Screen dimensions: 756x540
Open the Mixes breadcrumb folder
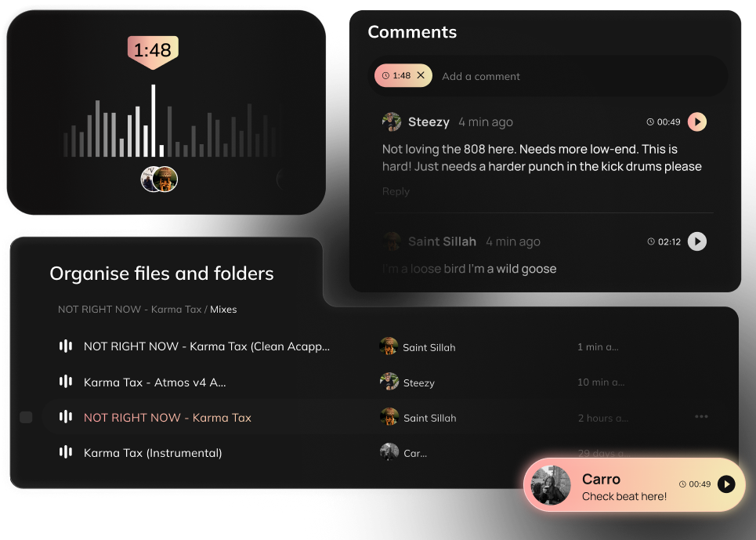tap(223, 310)
